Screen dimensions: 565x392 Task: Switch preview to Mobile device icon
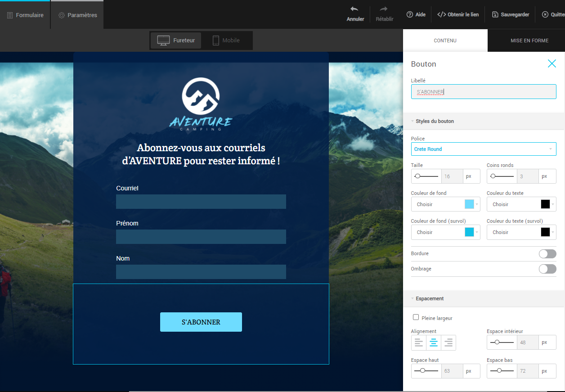point(215,41)
